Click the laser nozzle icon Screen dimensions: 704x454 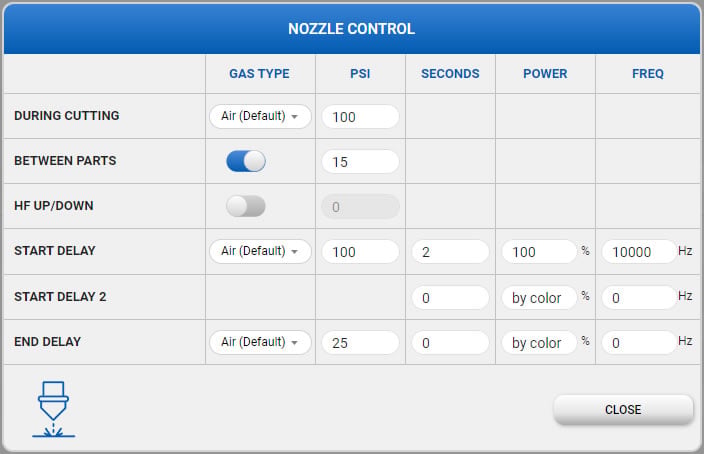click(53, 409)
